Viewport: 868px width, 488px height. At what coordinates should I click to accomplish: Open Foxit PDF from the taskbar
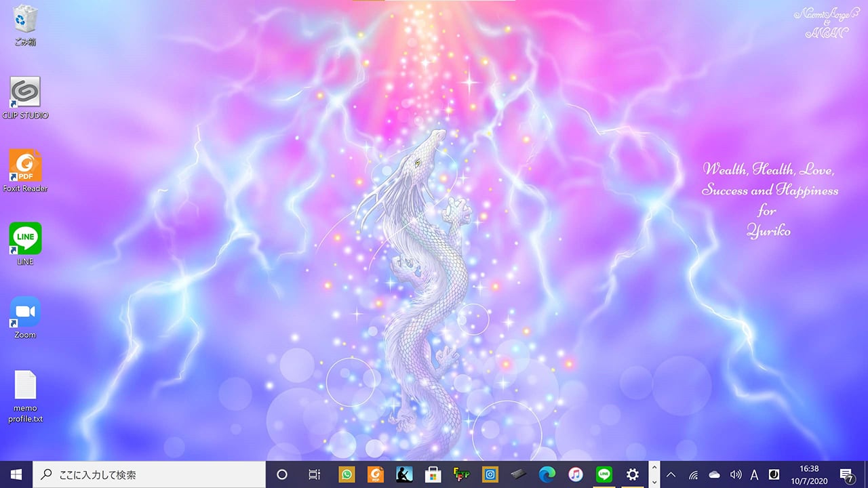[376, 474]
